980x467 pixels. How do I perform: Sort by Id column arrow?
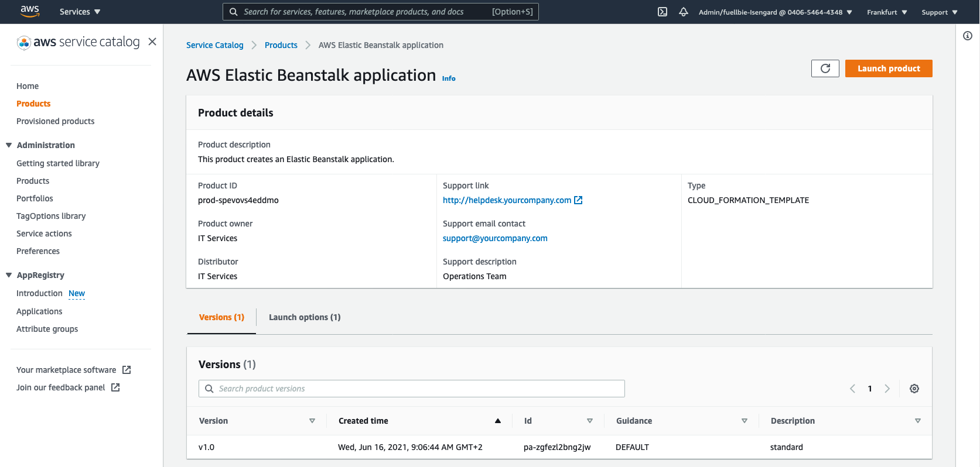[590, 421]
